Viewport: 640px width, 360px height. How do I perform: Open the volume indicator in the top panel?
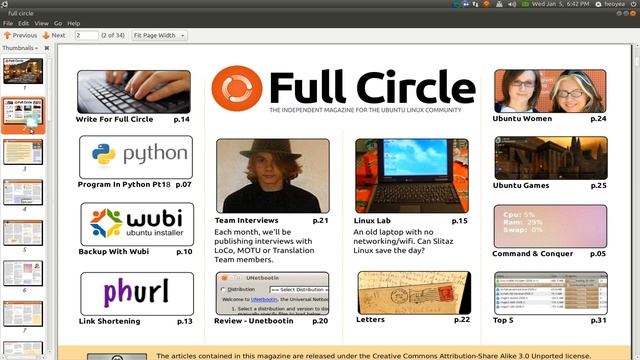[x=512, y=4]
